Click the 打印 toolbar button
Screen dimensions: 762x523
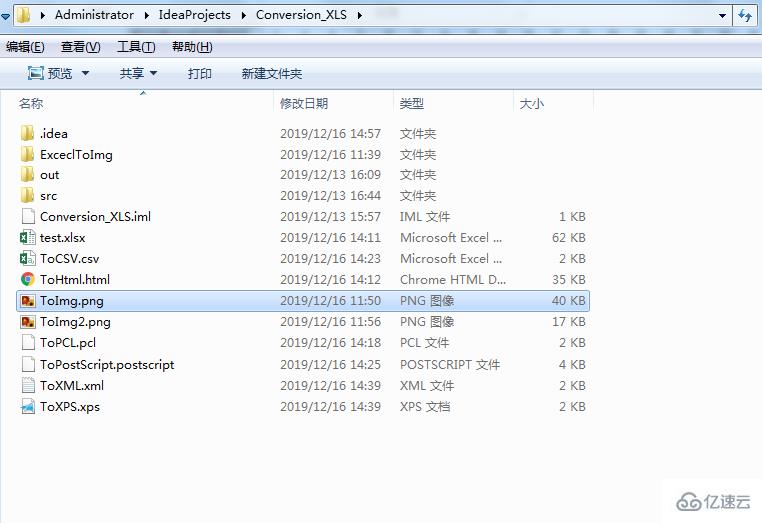[x=200, y=73]
